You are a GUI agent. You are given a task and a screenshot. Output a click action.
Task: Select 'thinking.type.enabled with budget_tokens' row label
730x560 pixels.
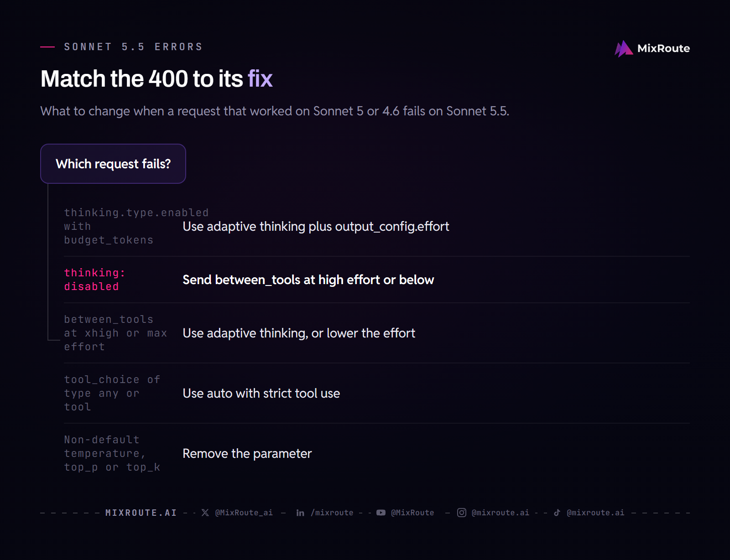point(136,226)
